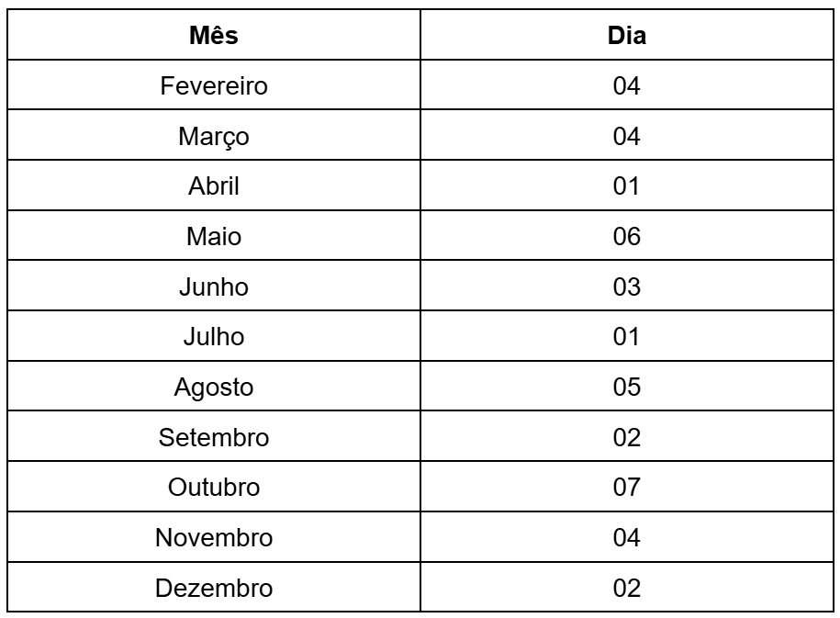
Task: Select the Julho month cell
Action: [x=214, y=337]
